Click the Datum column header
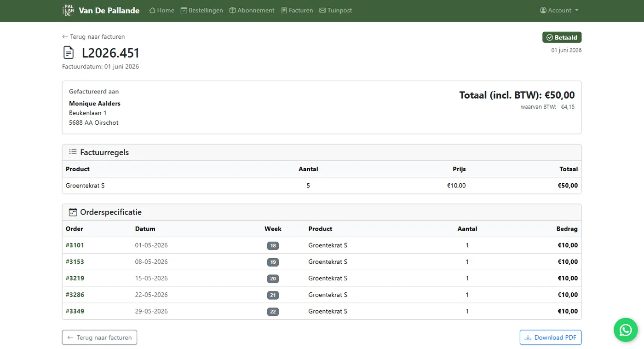This screenshot has width=644, height=349. [x=145, y=229]
